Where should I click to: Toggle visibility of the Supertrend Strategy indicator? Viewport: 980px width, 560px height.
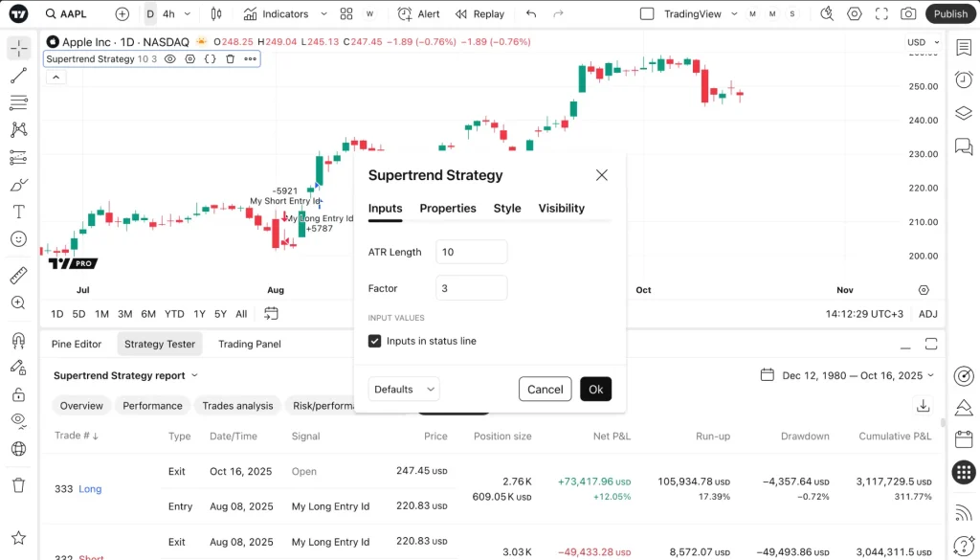tap(169, 58)
